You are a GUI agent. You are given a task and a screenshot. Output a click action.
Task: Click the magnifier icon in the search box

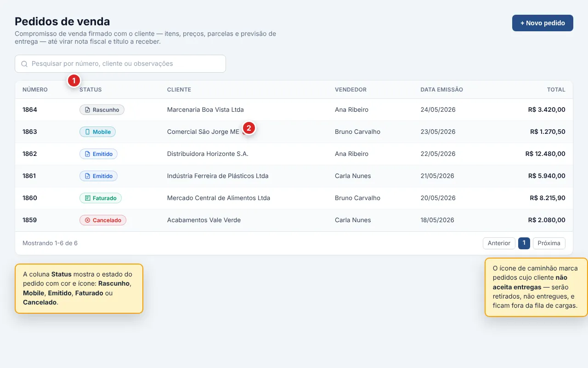24,64
